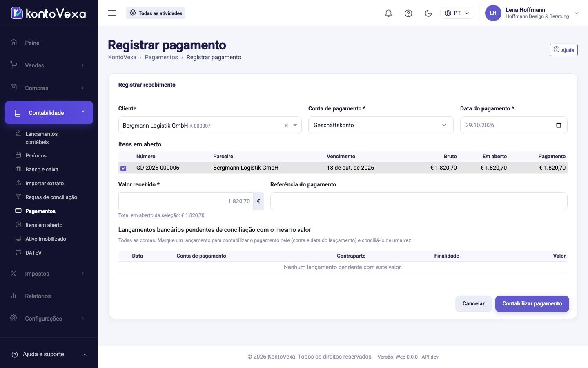Follow the KontoVexa breadcrumb link
Viewport: 588px width, 368px height.
[122, 57]
